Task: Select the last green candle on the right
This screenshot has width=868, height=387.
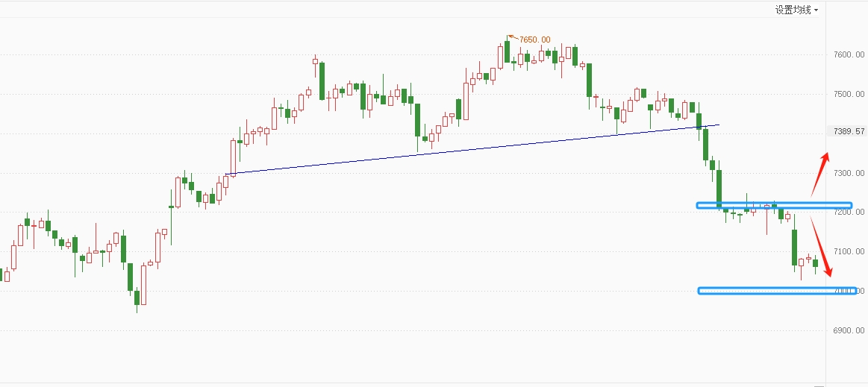Action: [815, 264]
